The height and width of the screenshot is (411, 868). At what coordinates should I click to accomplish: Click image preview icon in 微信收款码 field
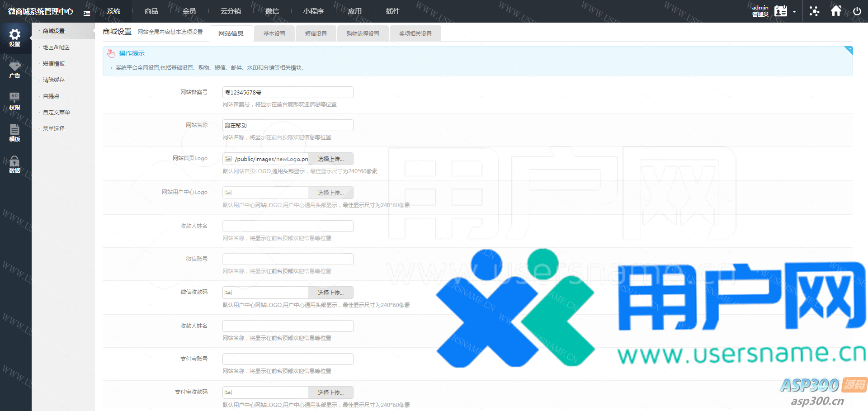click(228, 293)
